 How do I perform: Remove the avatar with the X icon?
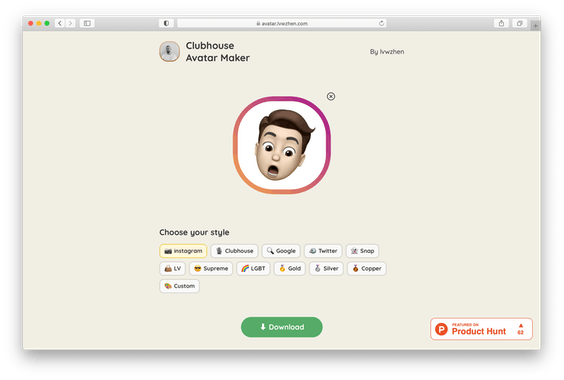tap(331, 96)
